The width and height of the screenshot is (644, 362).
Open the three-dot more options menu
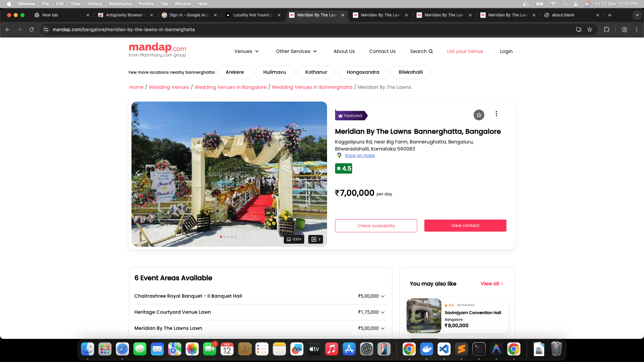496,114
